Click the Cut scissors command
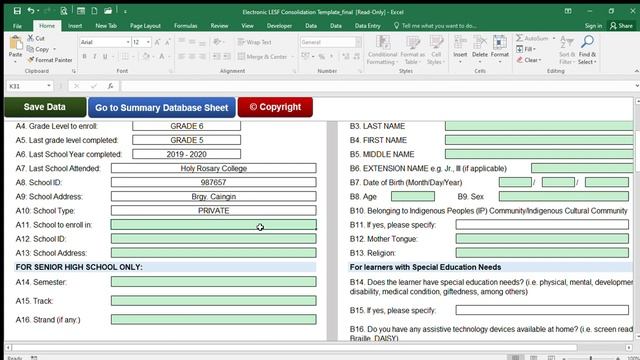The image size is (640, 360). [x=36, y=38]
